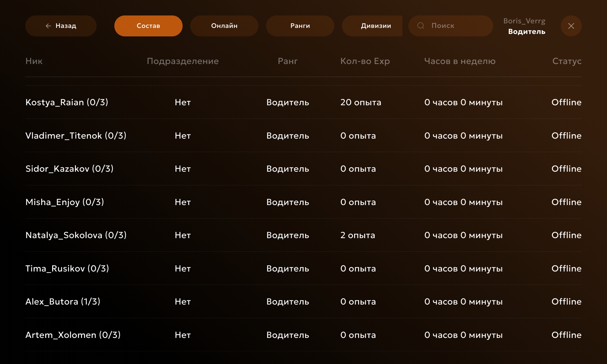Open the Состав tab
This screenshot has width=607, height=364.
(x=148, y=26)
